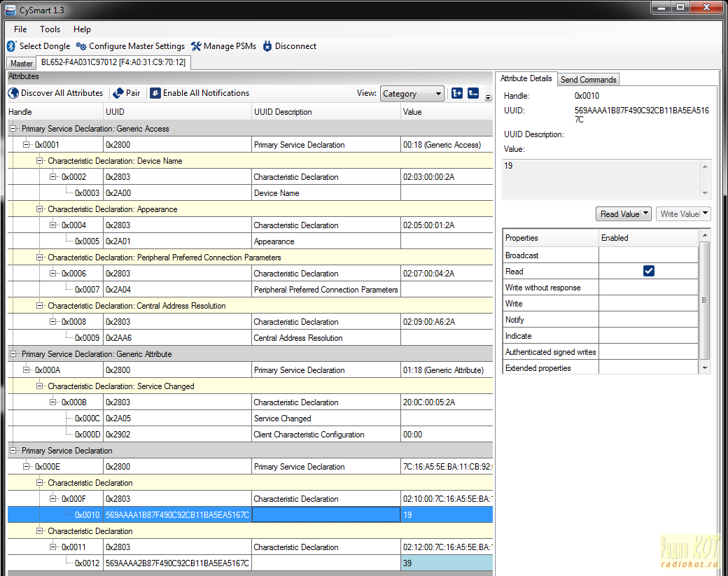The image size is (728, 576).
Task: Click the CySmart app icon in title bar
Action: tap(10, 10)
